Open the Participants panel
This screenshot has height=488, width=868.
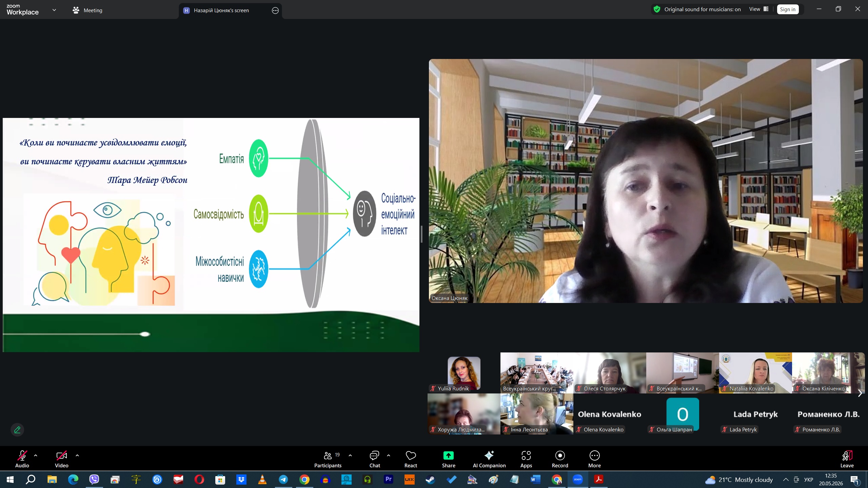pos(328,459)
